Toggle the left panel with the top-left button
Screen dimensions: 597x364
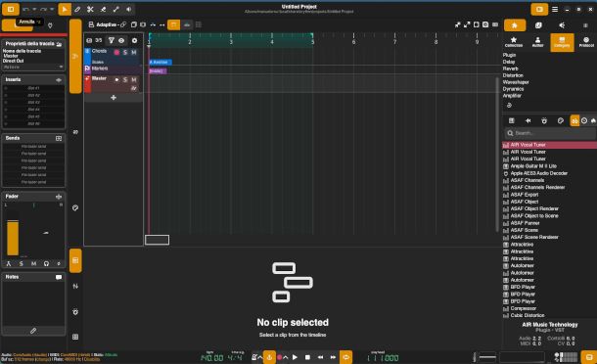coord(11,9)
